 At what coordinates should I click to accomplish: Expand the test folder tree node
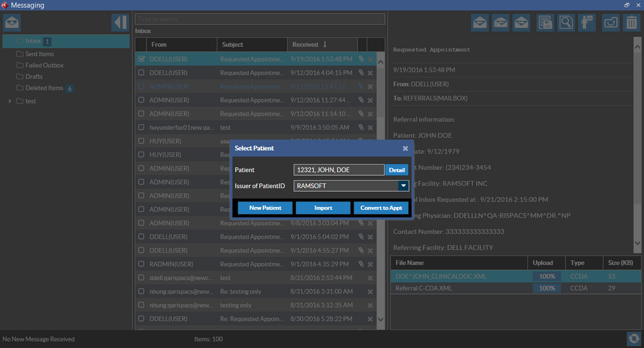[x=10, y=101]
